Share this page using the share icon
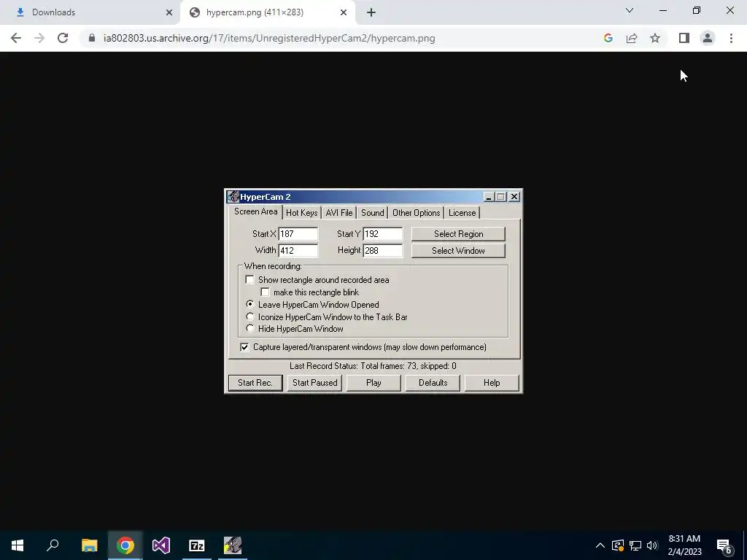Image resolution: width=747 pixels, height=560 pixels. coord(632,38)
